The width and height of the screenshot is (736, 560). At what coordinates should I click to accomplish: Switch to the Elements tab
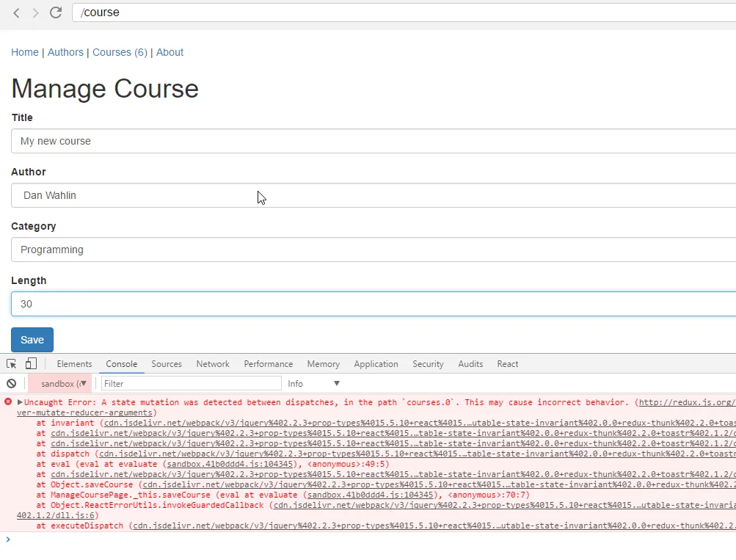74,364
